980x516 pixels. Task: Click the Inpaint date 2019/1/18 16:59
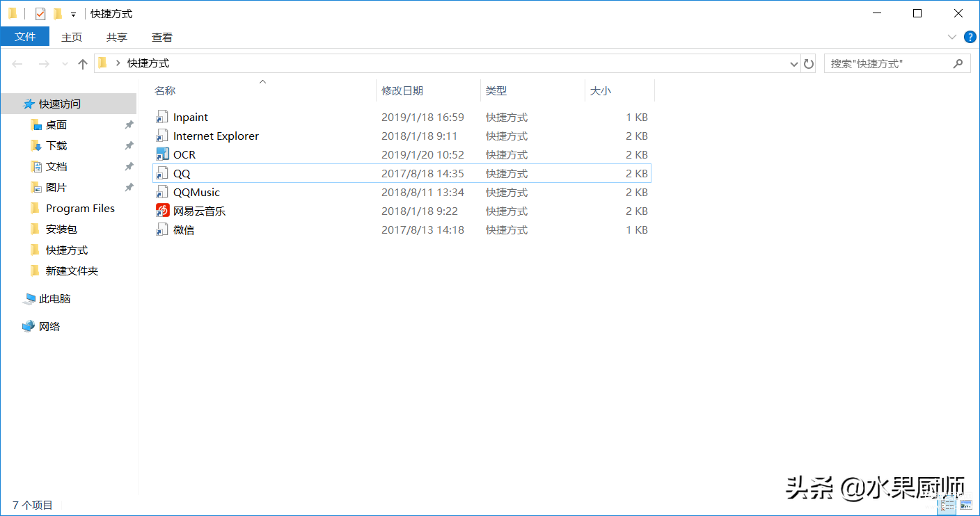(x=422, y=117)
